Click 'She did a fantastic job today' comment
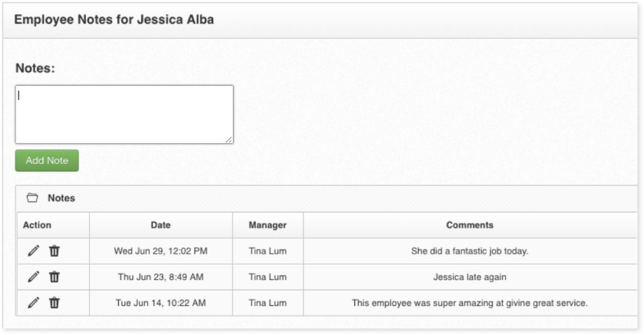644x335 pixels. [x=470, y=251]
